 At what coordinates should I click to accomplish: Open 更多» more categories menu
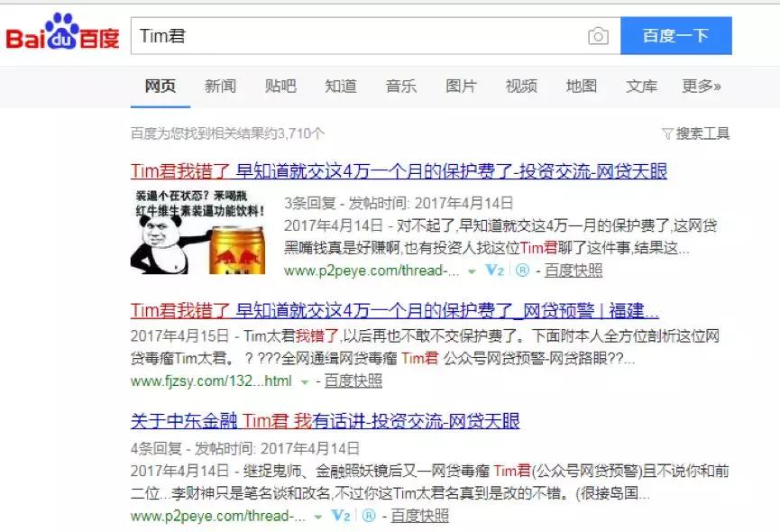(701, 86)
